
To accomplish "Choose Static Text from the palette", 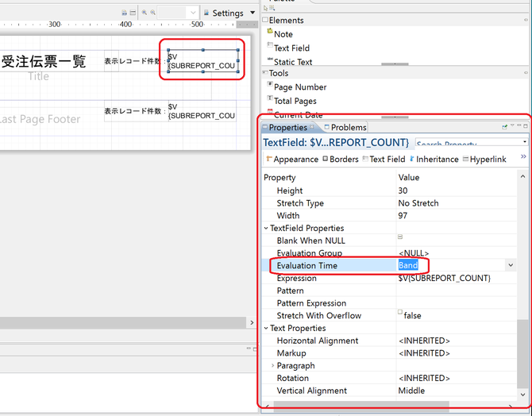I will point(292,62).
